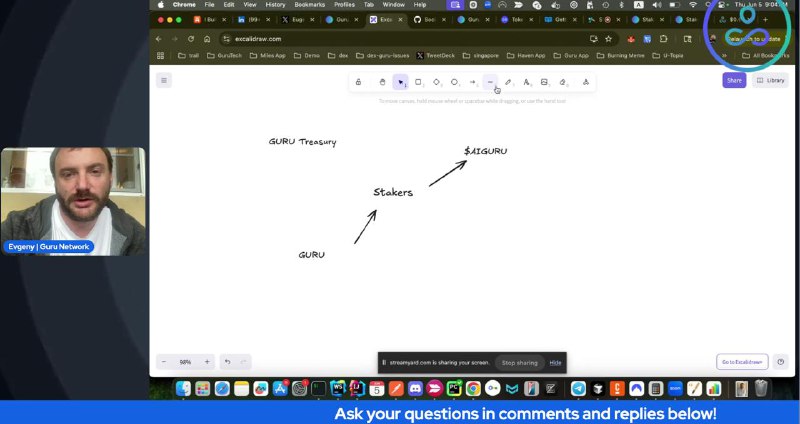
Task: Open Discord from the Dock
Action: pos(415,389)
